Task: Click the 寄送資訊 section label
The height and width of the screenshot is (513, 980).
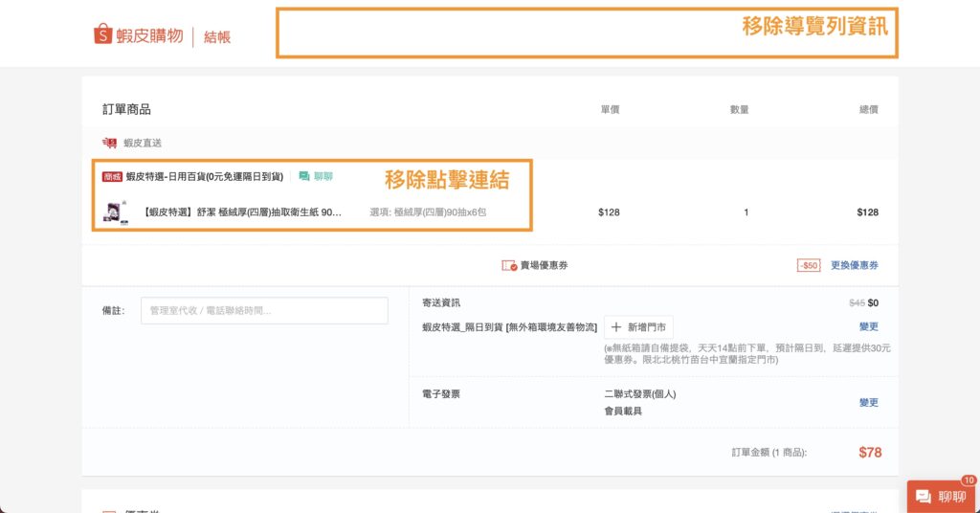Action: click(x=441, y=303)
